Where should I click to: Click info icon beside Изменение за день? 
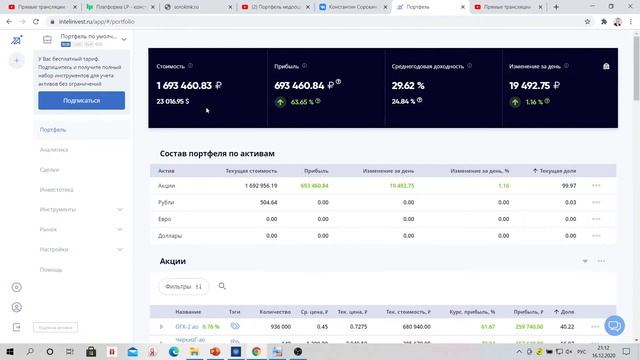[x=566, y=66]
